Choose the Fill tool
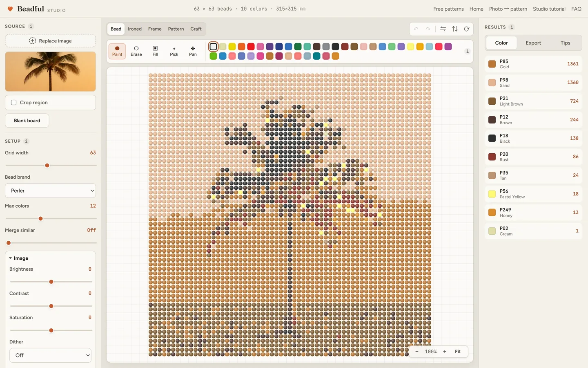 (x=155, y=51)
